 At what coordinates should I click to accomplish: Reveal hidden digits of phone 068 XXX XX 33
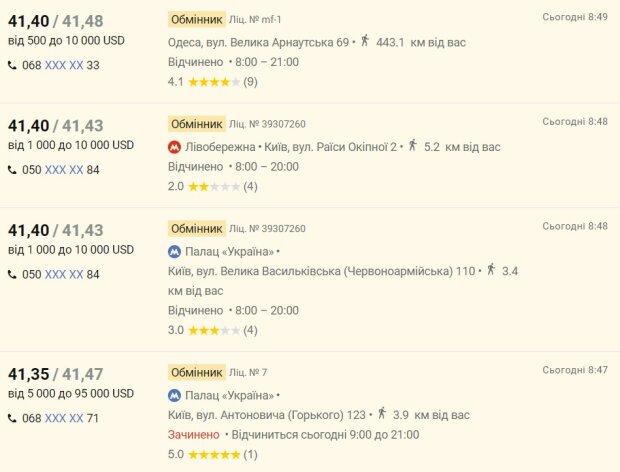tap(64, 65)
